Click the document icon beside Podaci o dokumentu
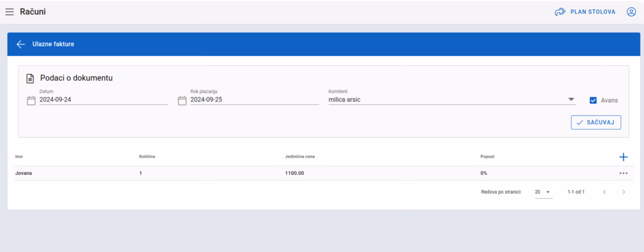Viewport: 644px width, 252px height. pyautogui.click(x=30, y=78)
